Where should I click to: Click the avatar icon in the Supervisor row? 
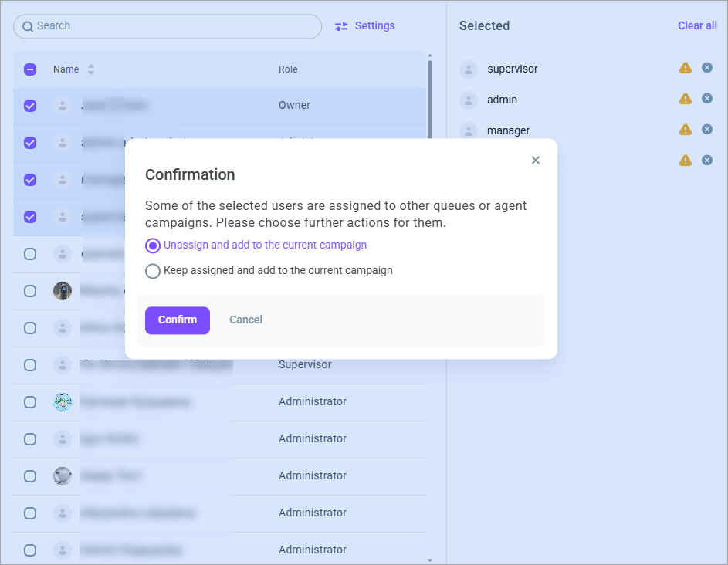pyautogui.click(x=63, y=365)
